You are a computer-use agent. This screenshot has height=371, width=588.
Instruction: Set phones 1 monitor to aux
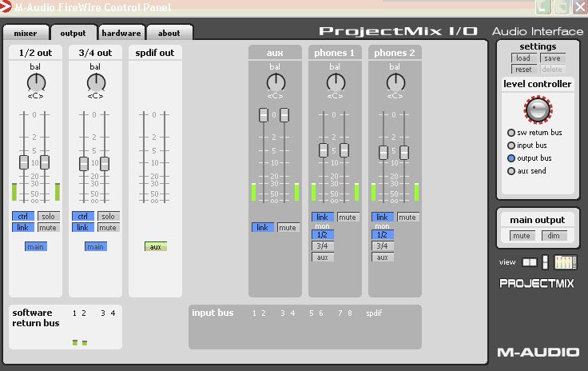coord(323,257)
